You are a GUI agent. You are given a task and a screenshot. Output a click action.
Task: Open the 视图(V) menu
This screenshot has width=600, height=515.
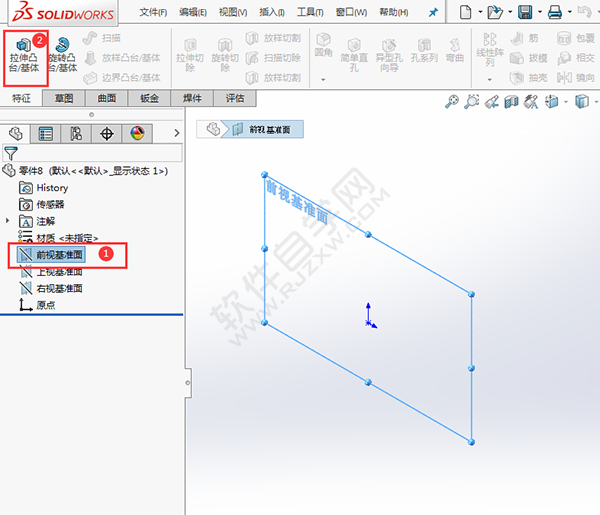233,13
